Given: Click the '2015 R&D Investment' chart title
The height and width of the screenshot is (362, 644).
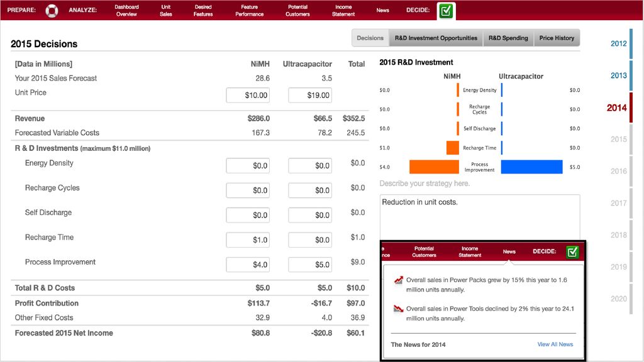Looking at the screenshot, I should (416, 62).
